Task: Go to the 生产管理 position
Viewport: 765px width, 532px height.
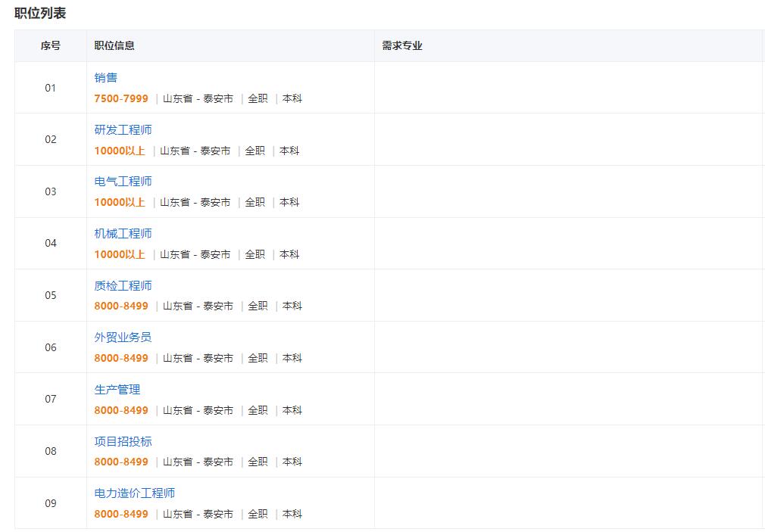Action: coord(117,390)
